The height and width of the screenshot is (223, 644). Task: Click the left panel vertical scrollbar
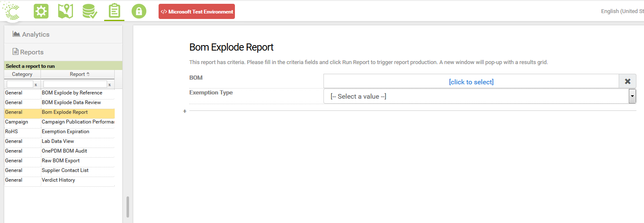(x=128, y=207)
